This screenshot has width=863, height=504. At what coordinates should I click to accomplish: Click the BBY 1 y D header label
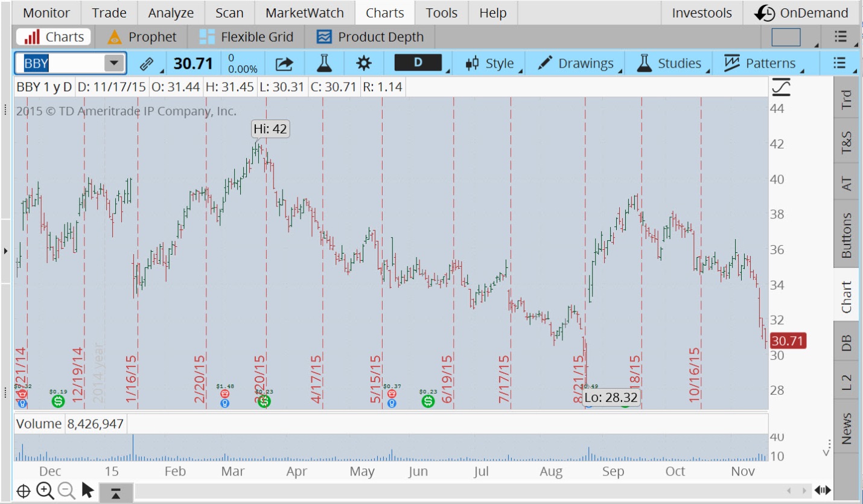pos(44,87)
